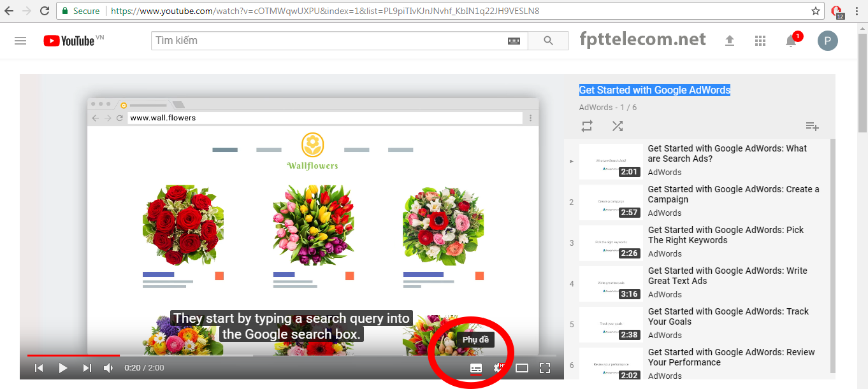This screenshot has width=868, height=389.
Task: Click the 2:57 playlist thumbnail
Action: tap(611, 202)
